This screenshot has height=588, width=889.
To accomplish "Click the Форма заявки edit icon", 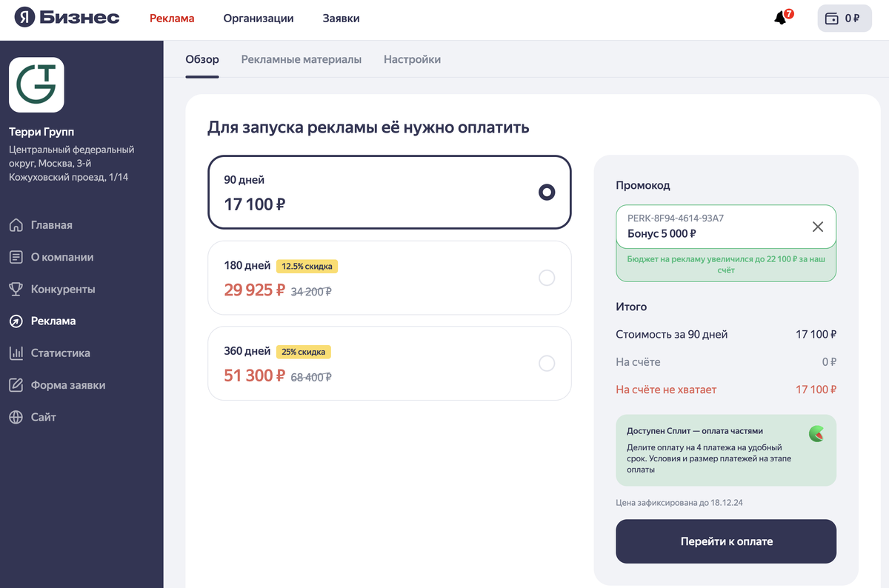I will pyautogui.click(x=16, y=385).
